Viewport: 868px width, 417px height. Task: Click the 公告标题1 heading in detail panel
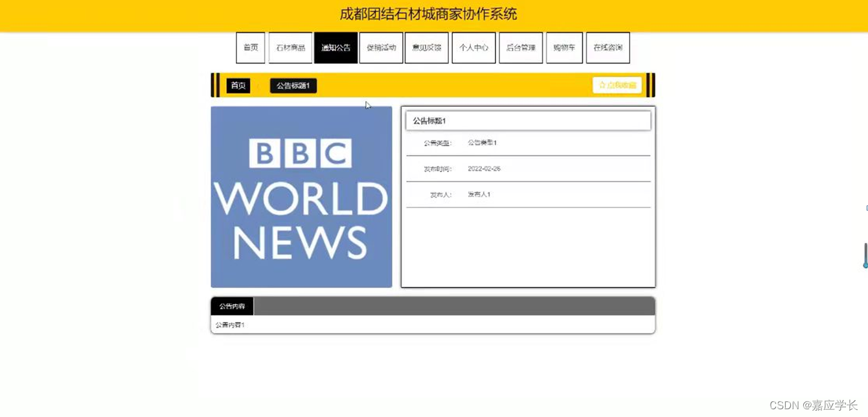(x=429, y=121)
